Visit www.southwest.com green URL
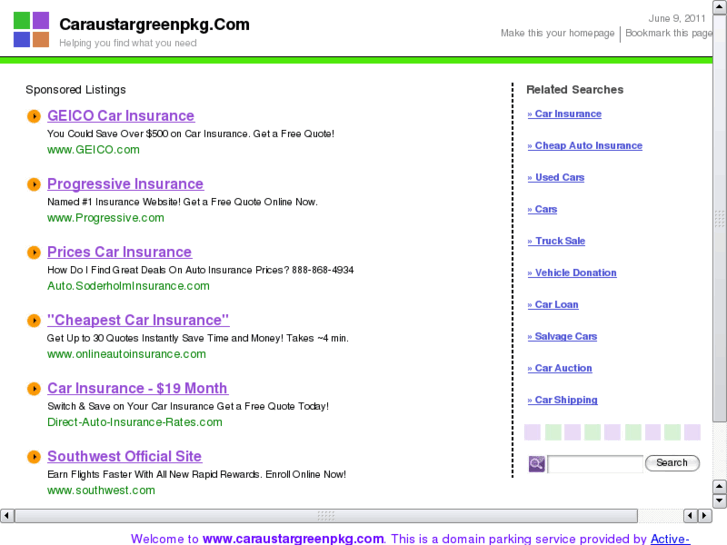 [101, 491]
